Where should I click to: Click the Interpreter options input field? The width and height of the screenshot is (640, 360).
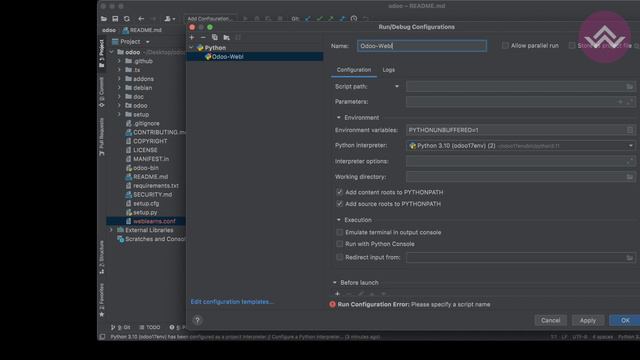pos(520,161)
